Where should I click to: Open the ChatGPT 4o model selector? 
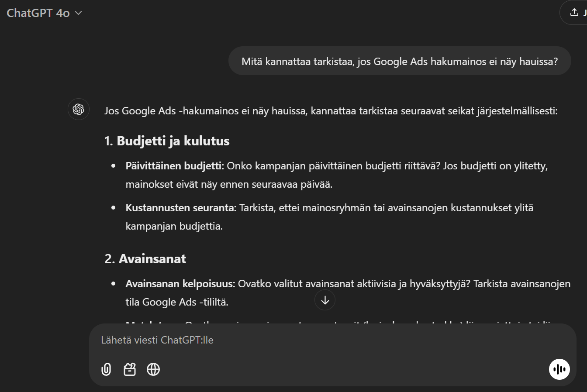(44, 13)
